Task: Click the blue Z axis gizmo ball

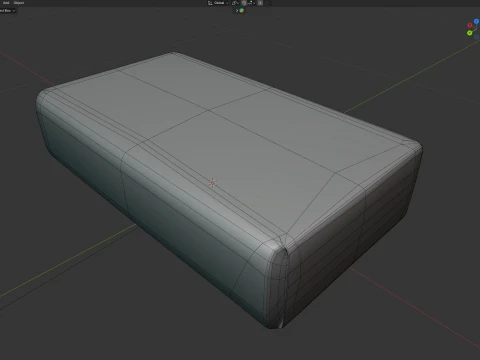Action: [476, 21]
